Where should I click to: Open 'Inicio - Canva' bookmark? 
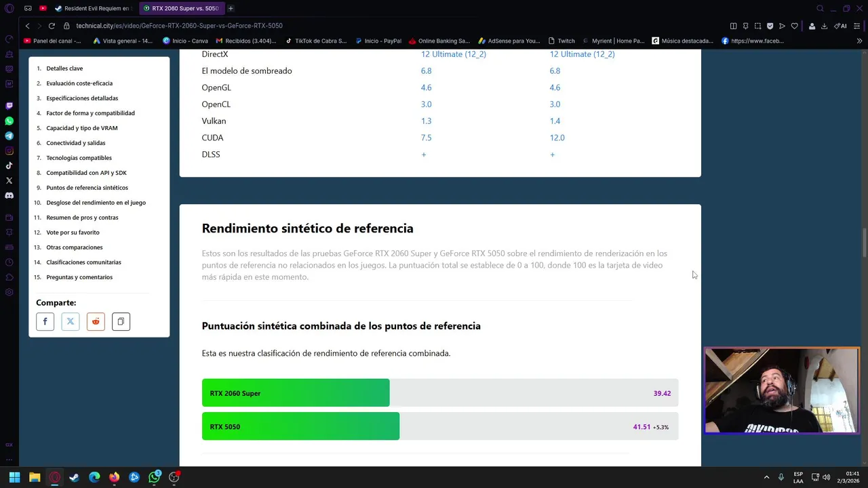pyautogui.click(x=185, y=41)
